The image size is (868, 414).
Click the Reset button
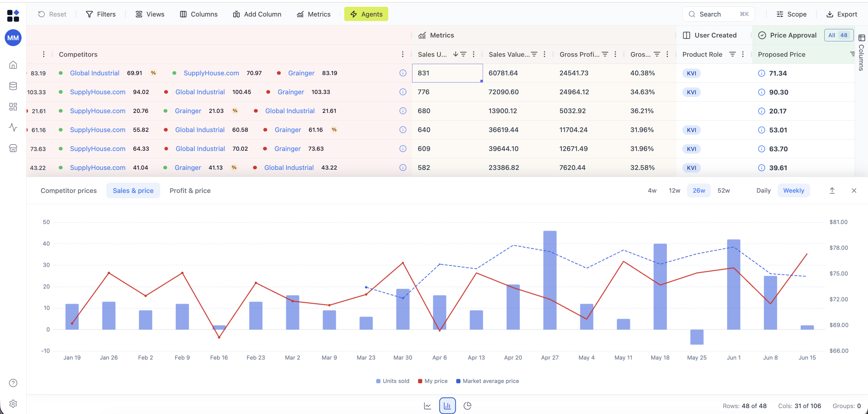click(52, 14)
